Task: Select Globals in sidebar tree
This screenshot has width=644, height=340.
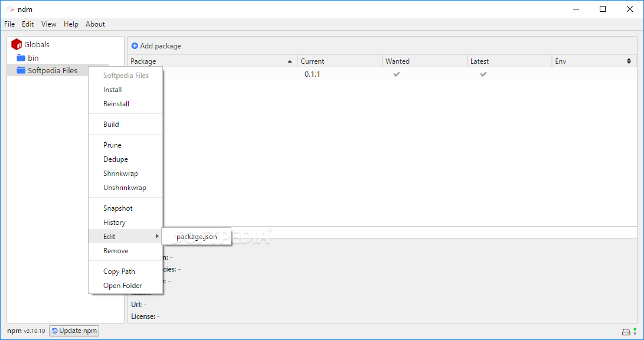Action: pos(37,44)
